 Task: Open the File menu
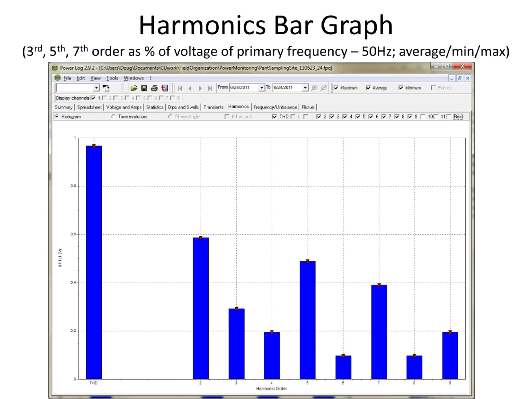(67, 78)
